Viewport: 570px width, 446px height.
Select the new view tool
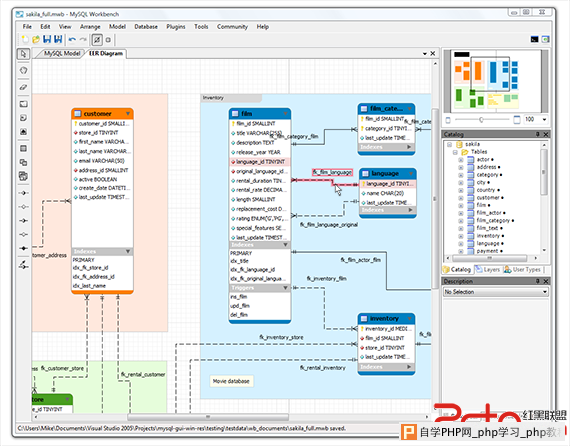point(24,162)
